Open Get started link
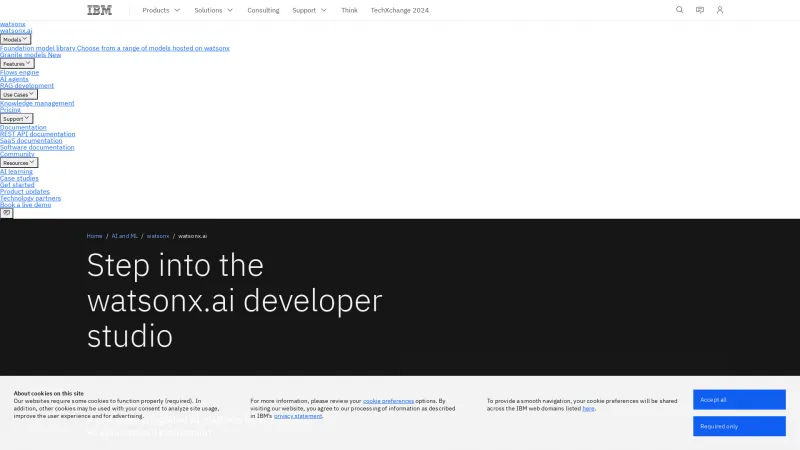Screen dimensions: 800x450 pos(17,185)
